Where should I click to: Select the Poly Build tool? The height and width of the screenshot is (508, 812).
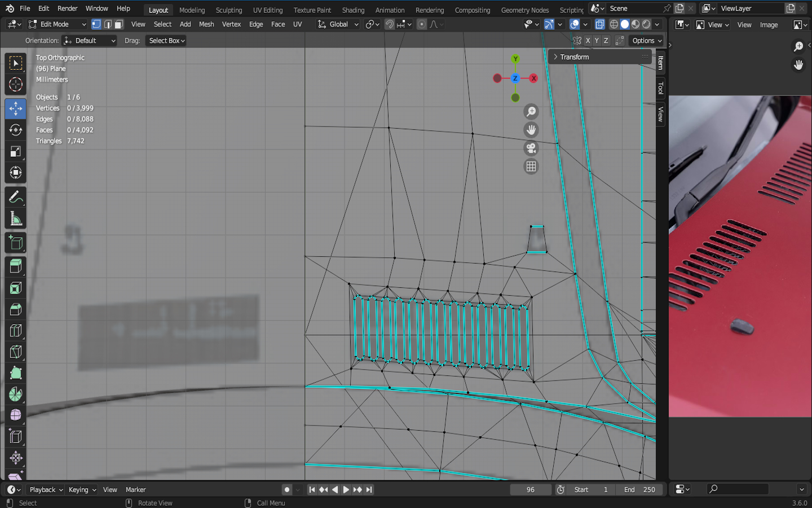pos(16,373)
